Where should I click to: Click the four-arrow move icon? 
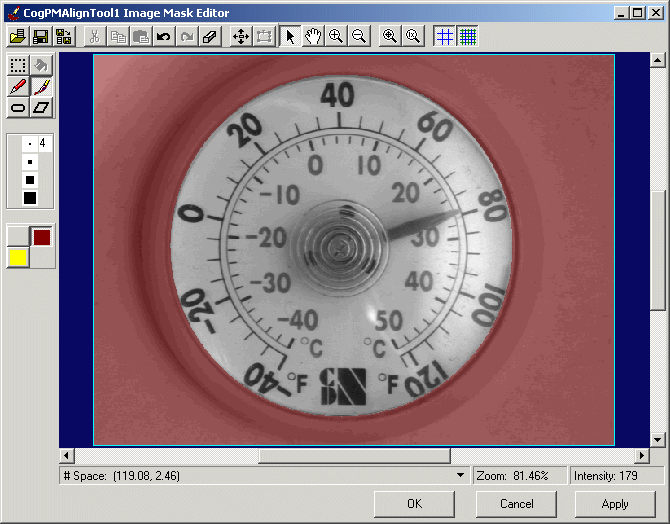pyautogui.click(x=241, y=36)
